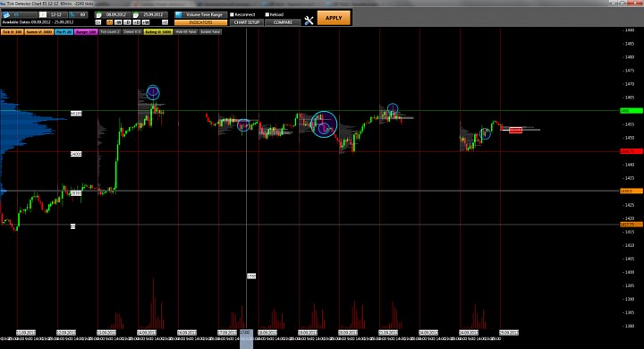Viewport: 644px width, 349px height.
Task: Open the INDICATORS tab
Action: point(201,22)
